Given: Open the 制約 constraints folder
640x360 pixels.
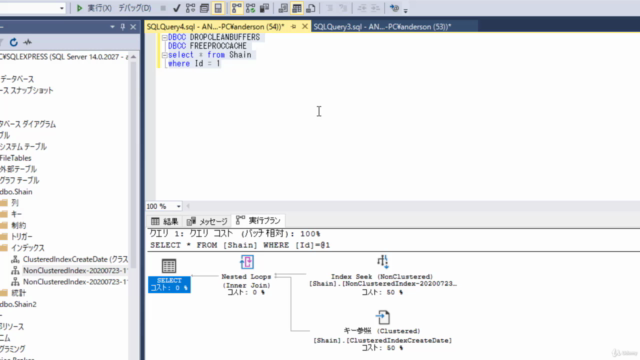Looking at the screenshot, I should pos(18,225).
